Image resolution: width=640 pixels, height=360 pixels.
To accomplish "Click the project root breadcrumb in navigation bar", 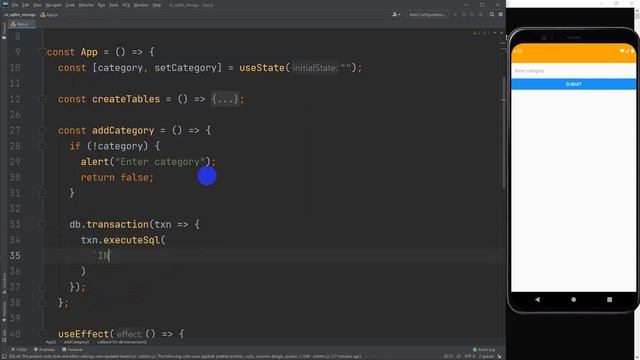I will [x=20, y=15].
